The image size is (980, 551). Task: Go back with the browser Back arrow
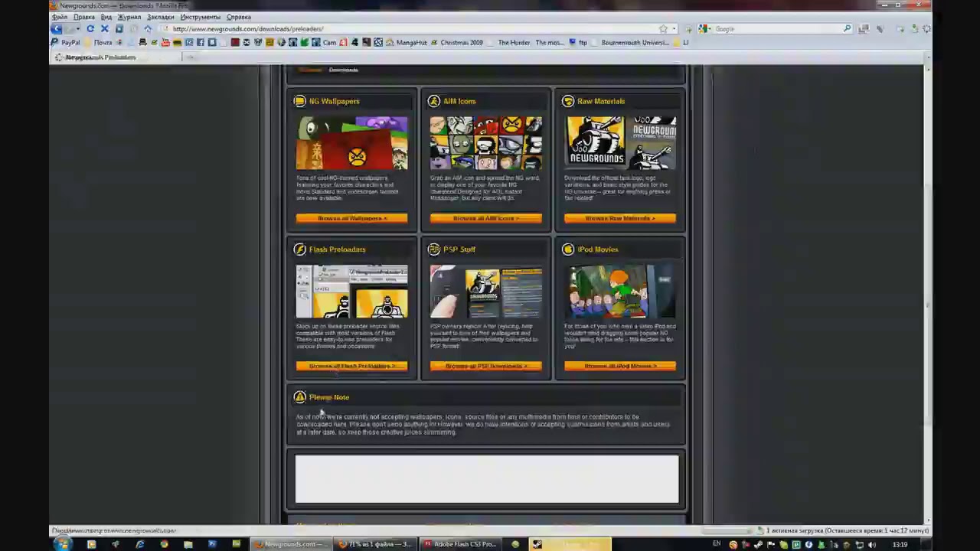pyautogui.click(x=56, y=28)
